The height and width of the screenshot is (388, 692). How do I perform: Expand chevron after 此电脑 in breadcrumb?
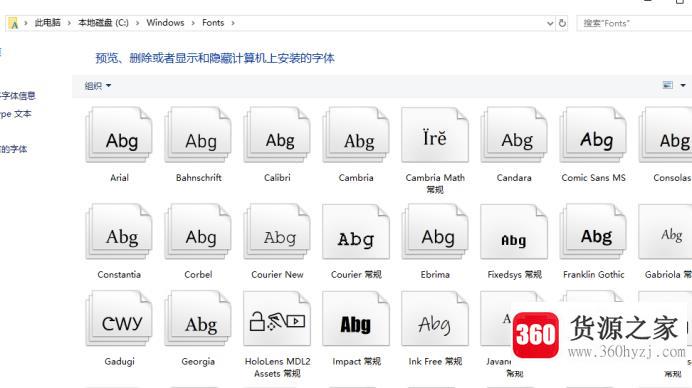pyautogui.click(x=69, y=23)
